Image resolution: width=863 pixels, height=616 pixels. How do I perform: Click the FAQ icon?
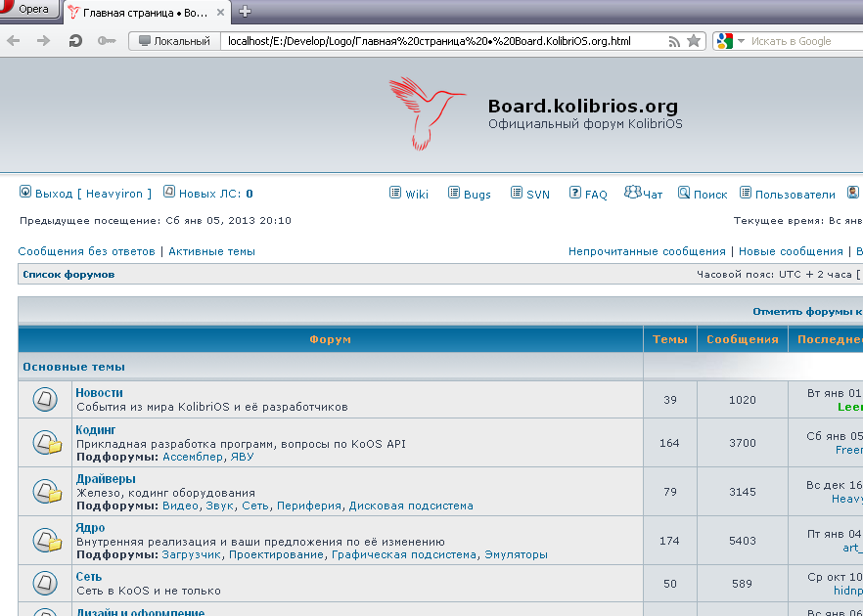click(575, 193)
